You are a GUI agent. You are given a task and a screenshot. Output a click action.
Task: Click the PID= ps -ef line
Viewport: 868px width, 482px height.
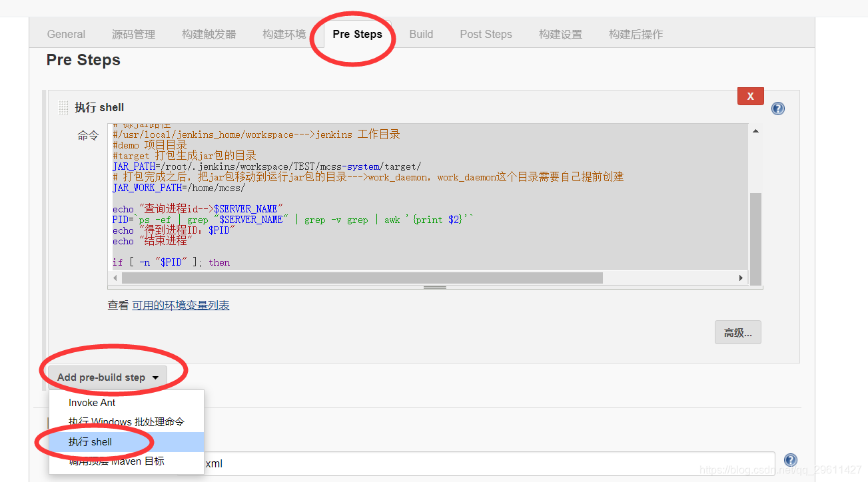tap(293, 220)
